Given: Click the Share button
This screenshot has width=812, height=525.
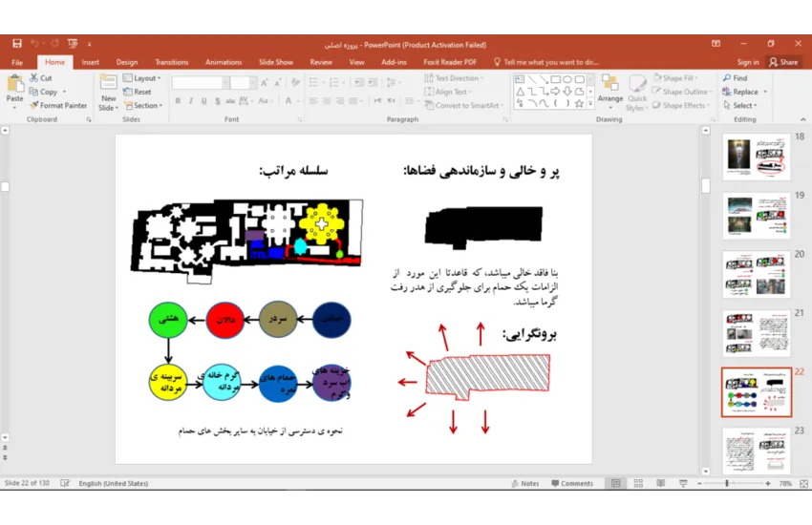Looking at the screenshot, I should pyautogui.click(x=782, y=62).
